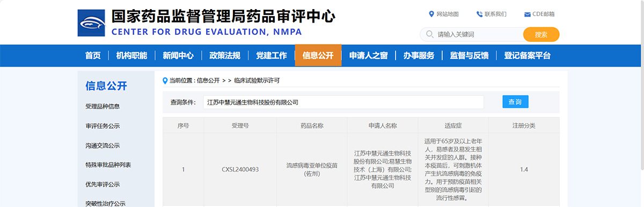Click the site map location pin icon
Image resolution: width=644 pixels, height=207 pixels.
point(431,14)
